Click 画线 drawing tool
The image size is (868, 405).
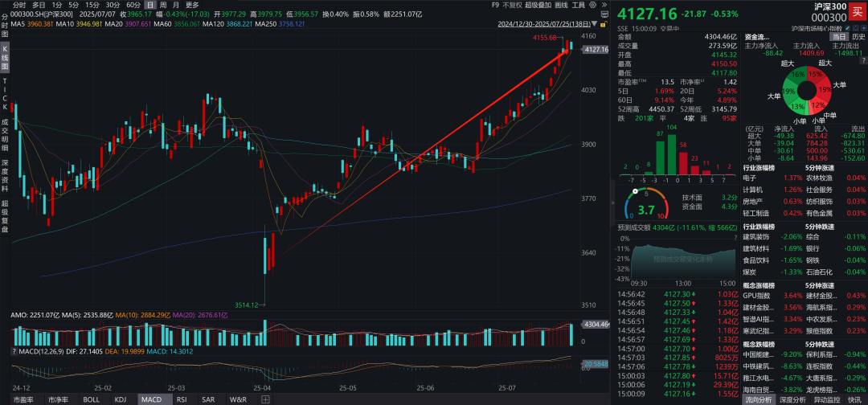tap(562, 5)
